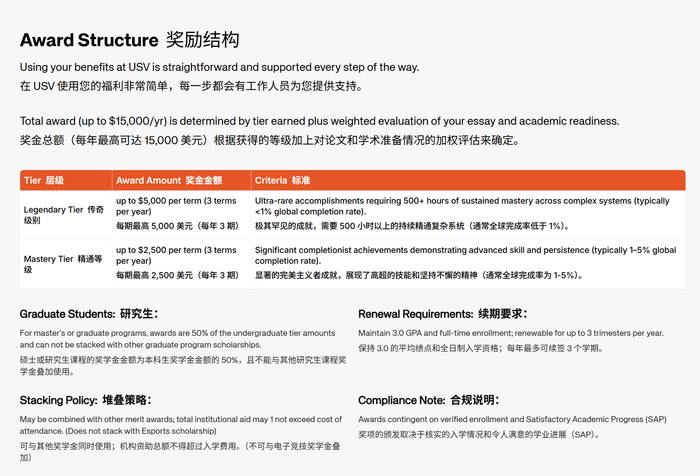The height and width of the screenshot is (476, 700).
Task: Click the $5,000 per term amount
Action: [x=176, y=206]
